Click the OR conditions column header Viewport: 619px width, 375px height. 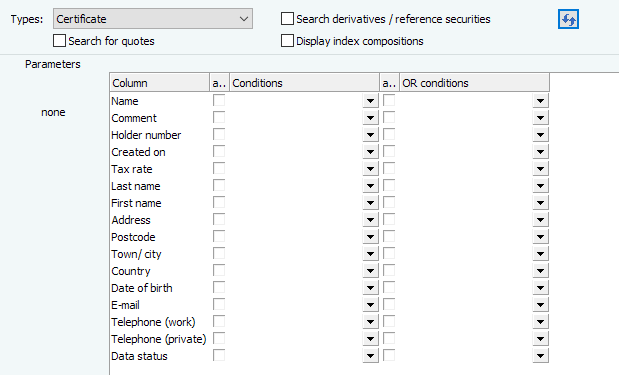(x=475, y=83)
